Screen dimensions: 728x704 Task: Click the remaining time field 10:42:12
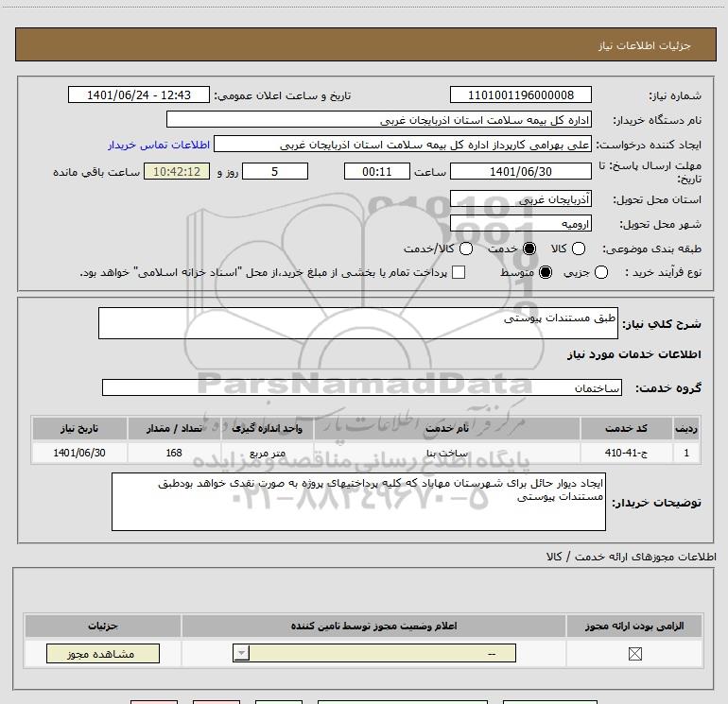coord(177,171)
